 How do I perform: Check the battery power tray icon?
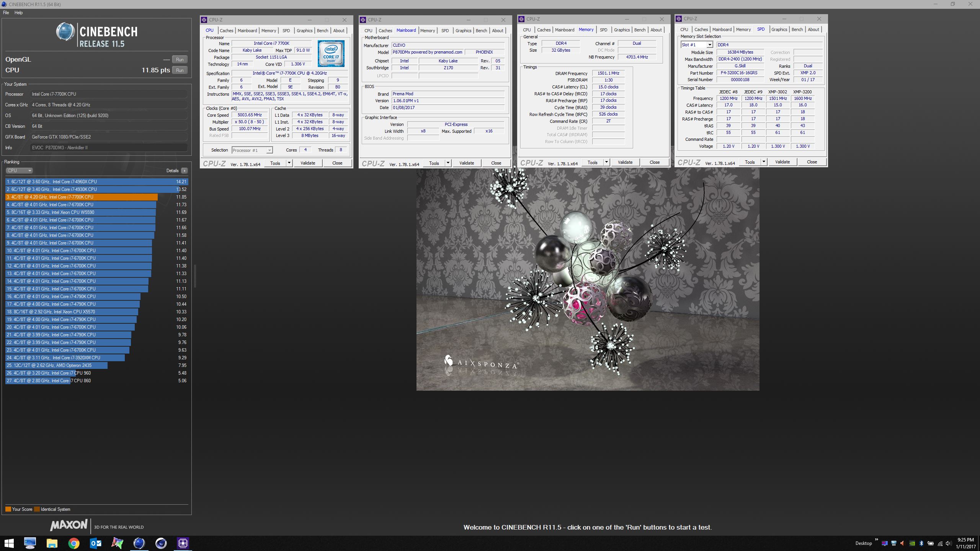pyautogui.click(x=931, y=543)
